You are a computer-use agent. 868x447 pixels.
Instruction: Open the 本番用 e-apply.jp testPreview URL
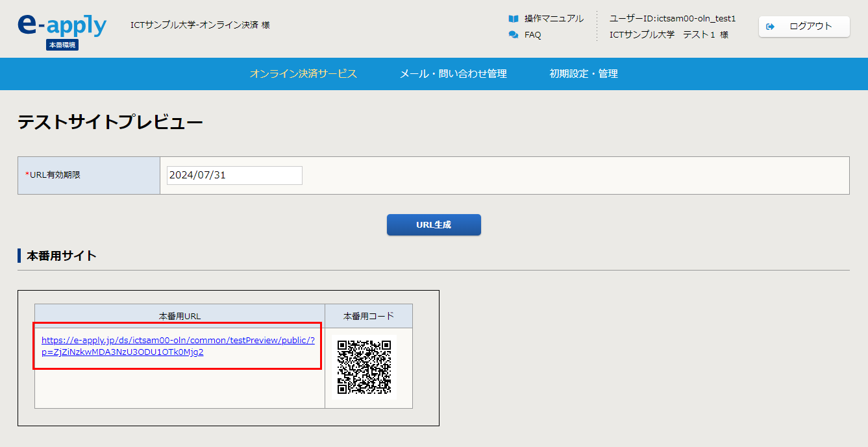[178, 346]
